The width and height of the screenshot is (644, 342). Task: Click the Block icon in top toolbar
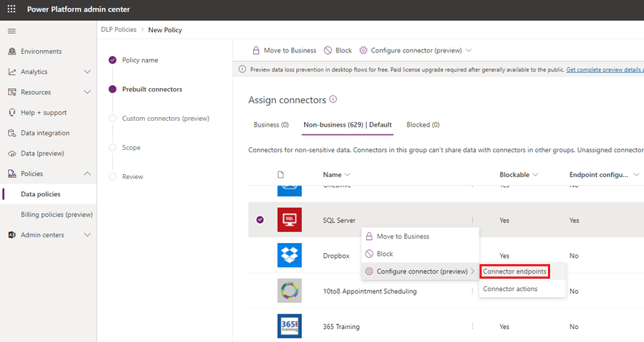(327, 50)
